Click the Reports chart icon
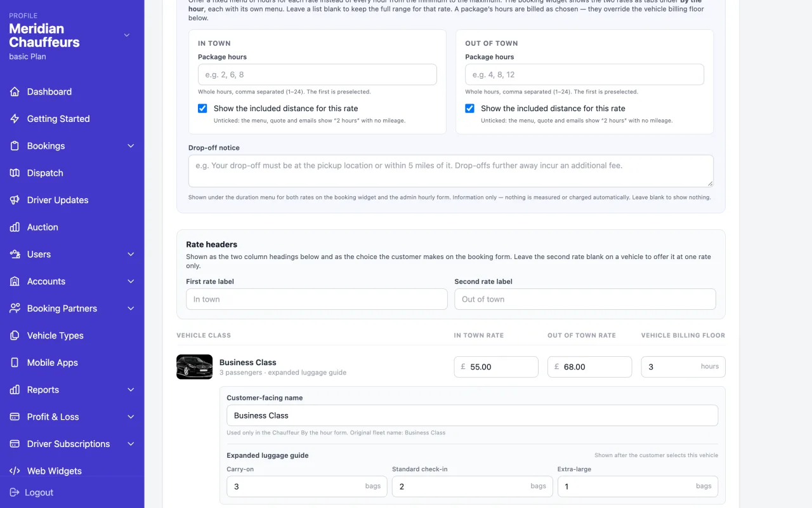 click(x=15, y=390)
